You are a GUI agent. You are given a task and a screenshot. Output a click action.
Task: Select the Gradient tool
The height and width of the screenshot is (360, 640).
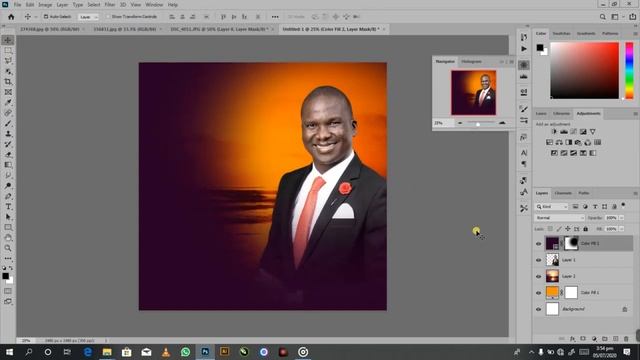tap(8, 165)
